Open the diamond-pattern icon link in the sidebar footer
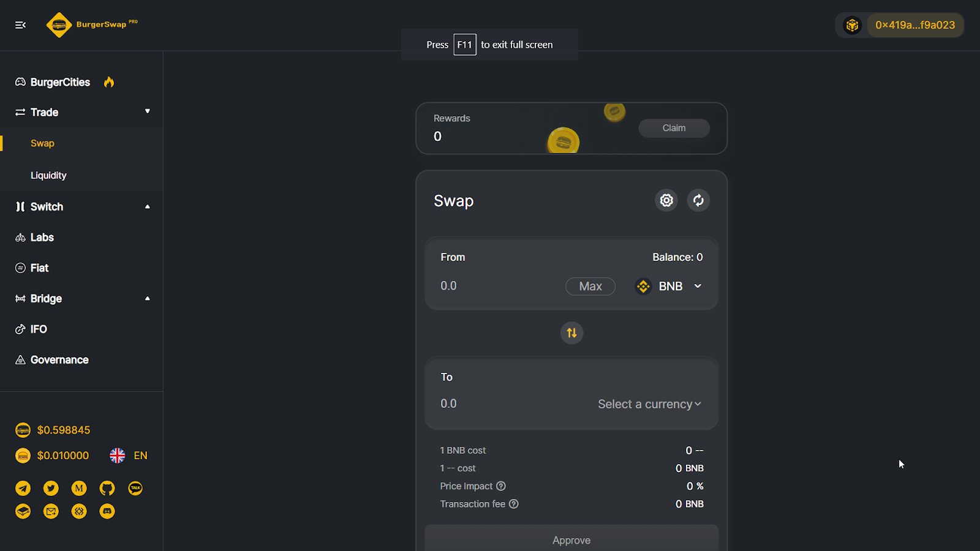 [79, 511]
